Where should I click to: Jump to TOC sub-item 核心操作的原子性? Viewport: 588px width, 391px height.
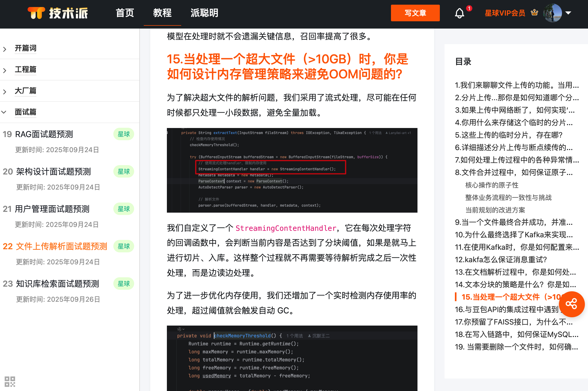coord(492,185)
